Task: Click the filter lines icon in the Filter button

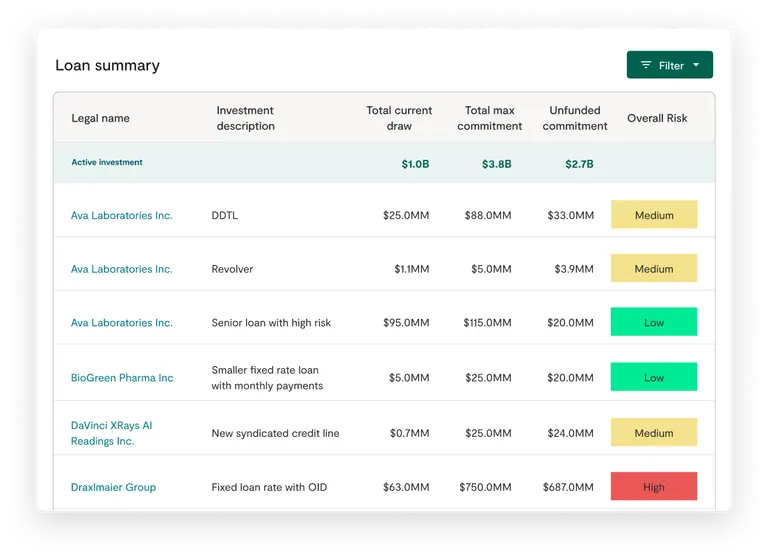Action: tap(646, 65)
